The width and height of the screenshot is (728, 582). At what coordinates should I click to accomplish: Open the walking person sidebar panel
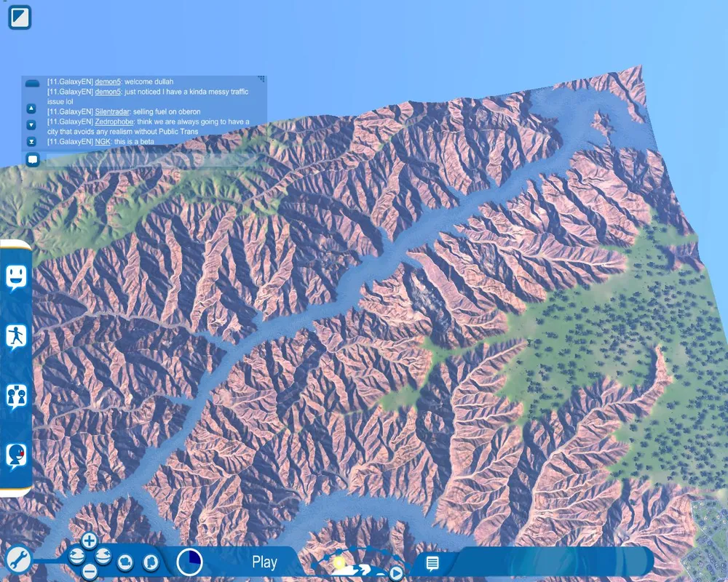16,338
